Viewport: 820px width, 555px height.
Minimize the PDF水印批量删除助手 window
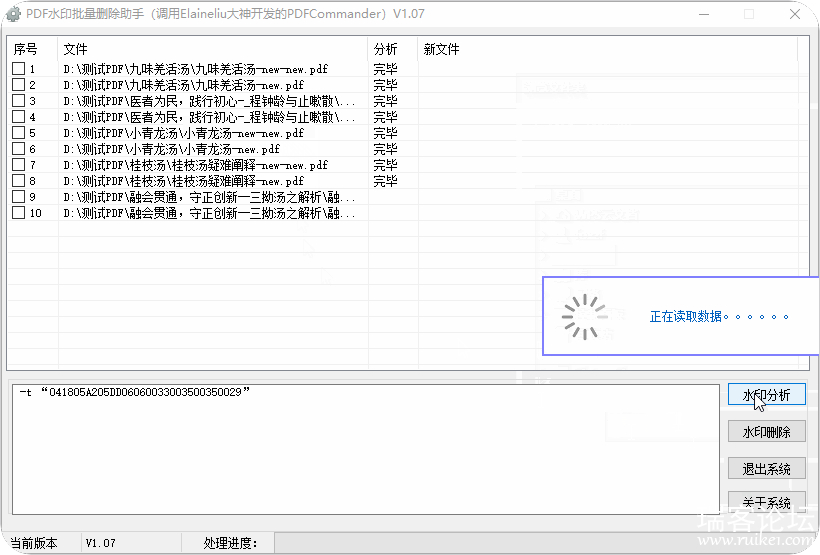(704, 14)
